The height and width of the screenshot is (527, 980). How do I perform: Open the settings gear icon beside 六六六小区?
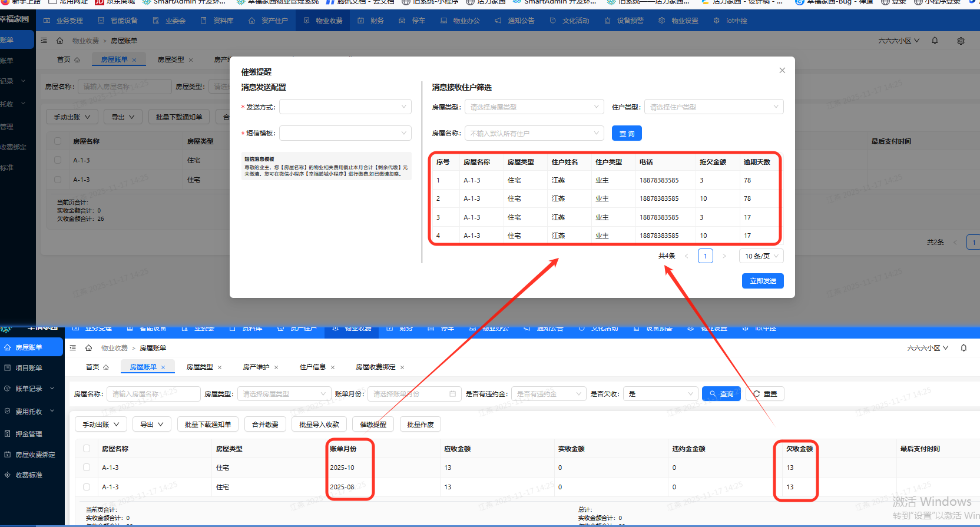(x=961, y=41)
